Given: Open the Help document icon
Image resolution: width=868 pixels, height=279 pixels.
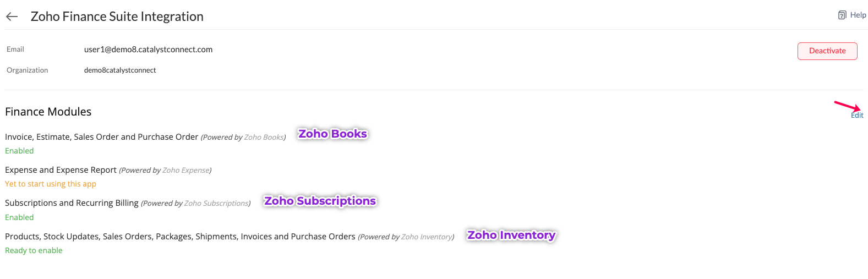Looking at the screenshot, I should pos(842,15).
